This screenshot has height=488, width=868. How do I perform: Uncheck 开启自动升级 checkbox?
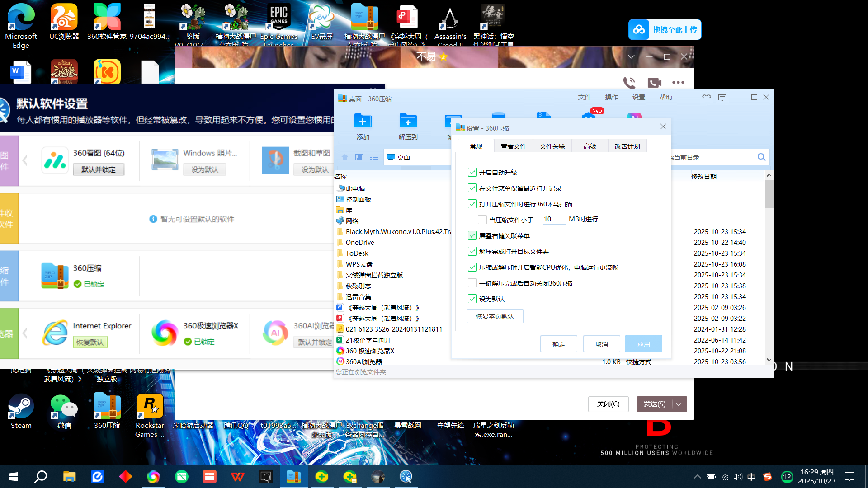472,173
